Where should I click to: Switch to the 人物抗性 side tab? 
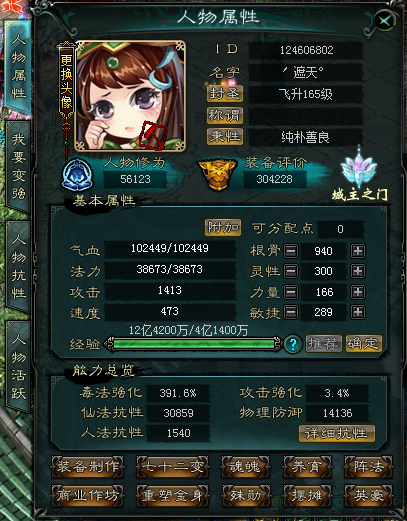[x=18, y=266]
